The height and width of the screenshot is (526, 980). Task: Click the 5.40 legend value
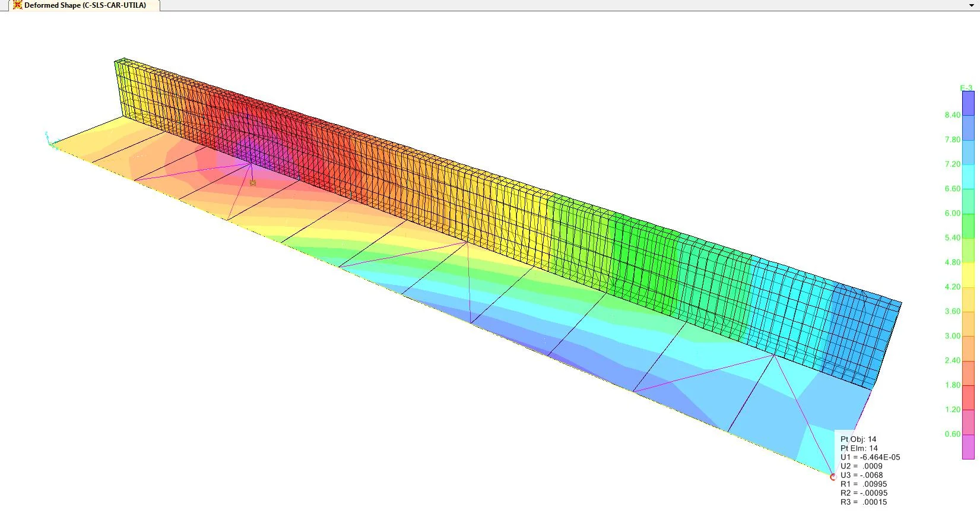tap(952, 237)
